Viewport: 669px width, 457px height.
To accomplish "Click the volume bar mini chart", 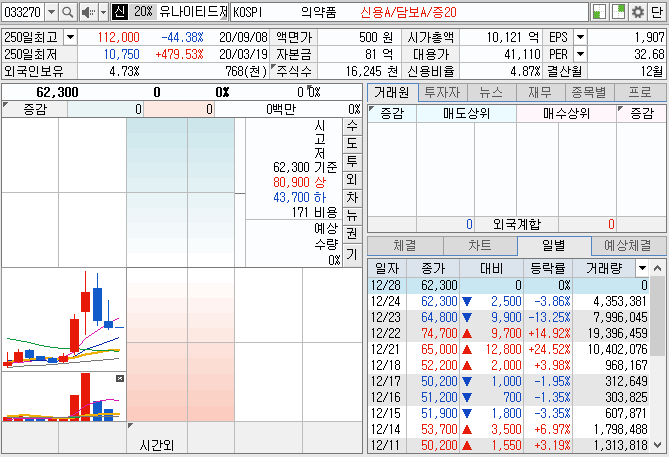I will click(x=64, y=397).
